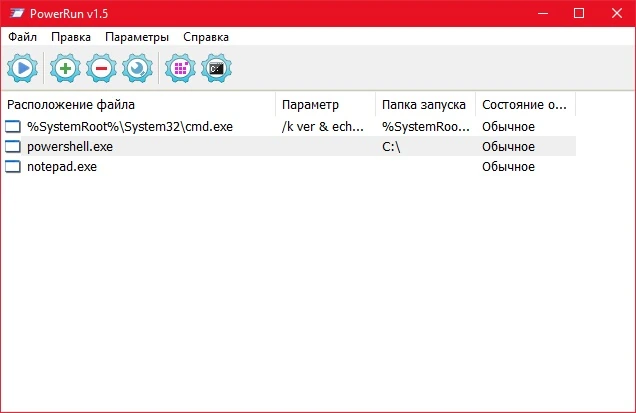Select the powershell.exe entry
The image size is (636, 413).
coord(70,146)
